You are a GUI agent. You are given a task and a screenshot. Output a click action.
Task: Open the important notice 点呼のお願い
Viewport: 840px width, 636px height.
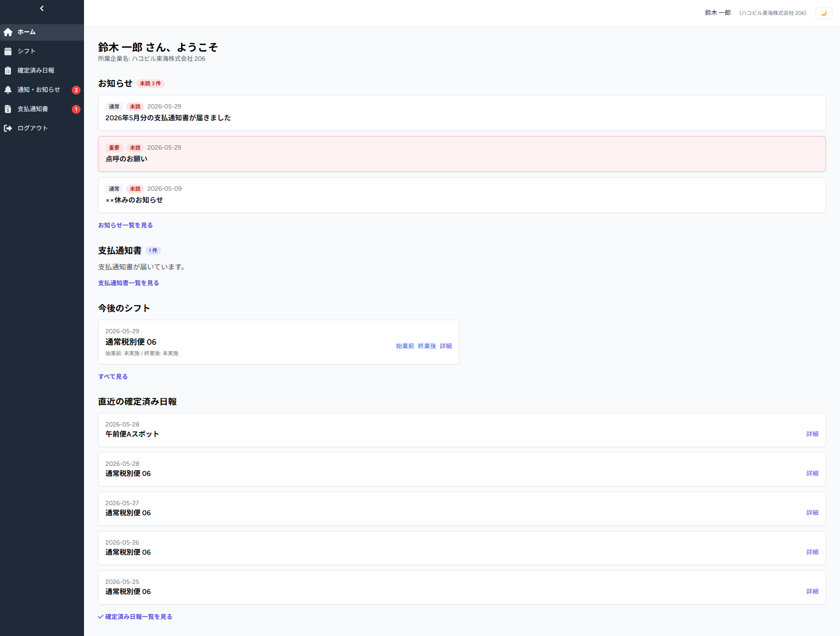coord(462,154)
